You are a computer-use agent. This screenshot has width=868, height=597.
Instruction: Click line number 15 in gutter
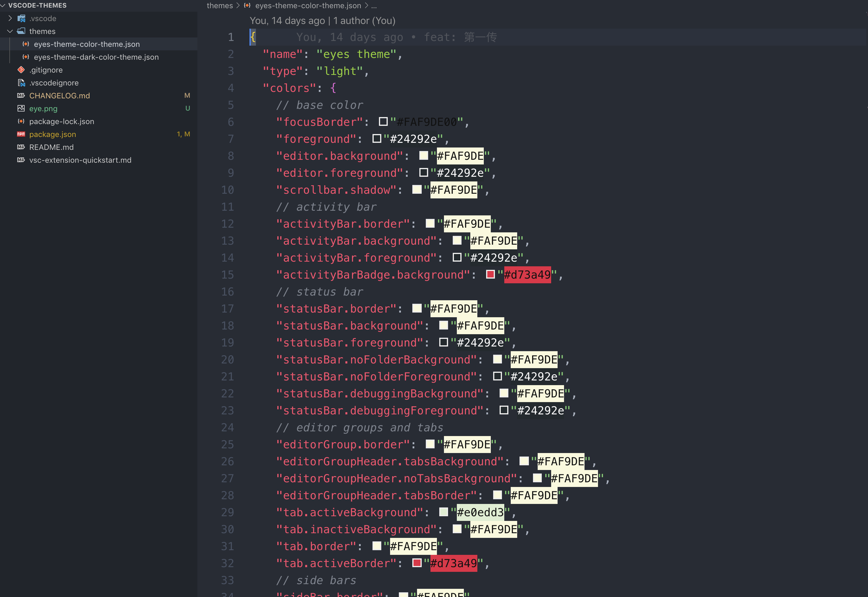[x=227, y=275]
